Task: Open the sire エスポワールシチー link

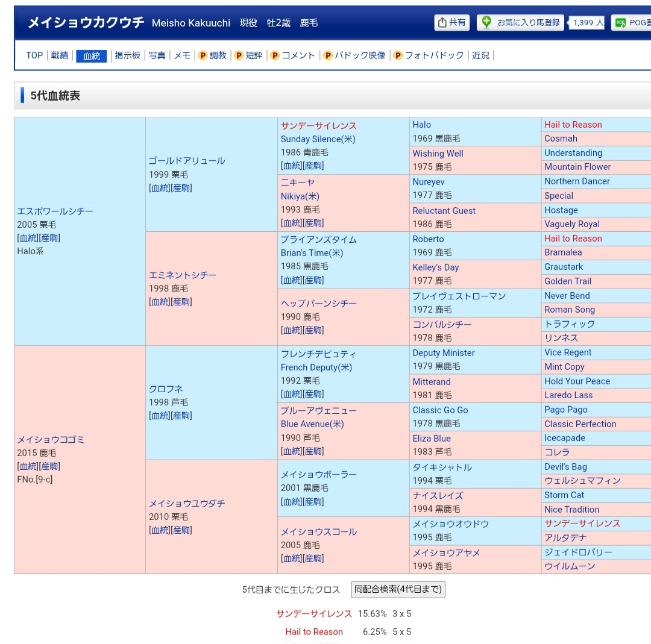Action: click(x=55, y=211)
